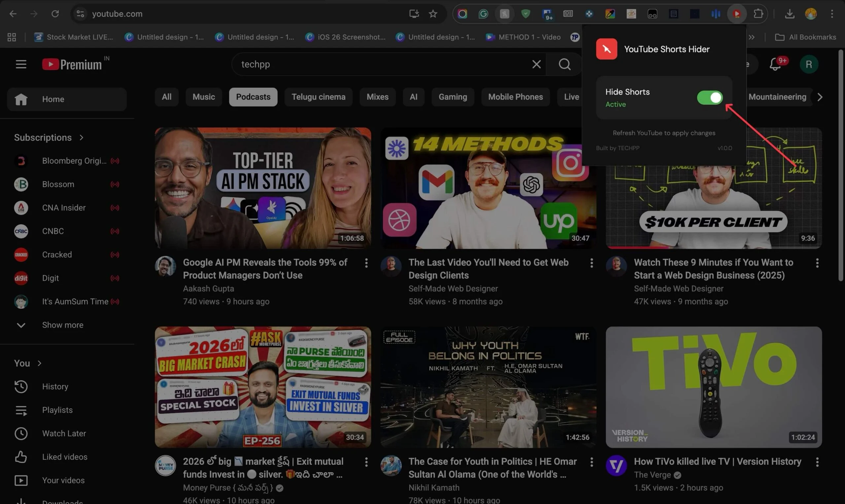Viewport: 845px width, 504px height.
Task: Click Show more under subscriptions
Action: coord(62,325)
